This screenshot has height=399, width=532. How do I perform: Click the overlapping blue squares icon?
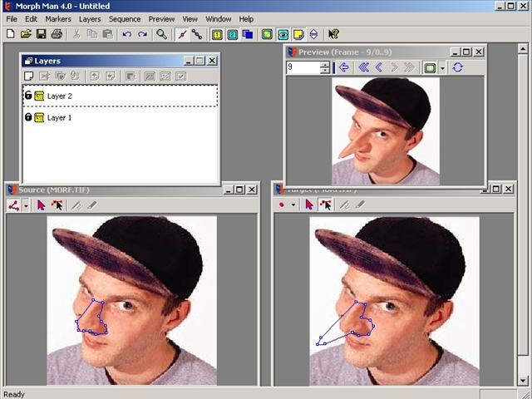point(248,34)
